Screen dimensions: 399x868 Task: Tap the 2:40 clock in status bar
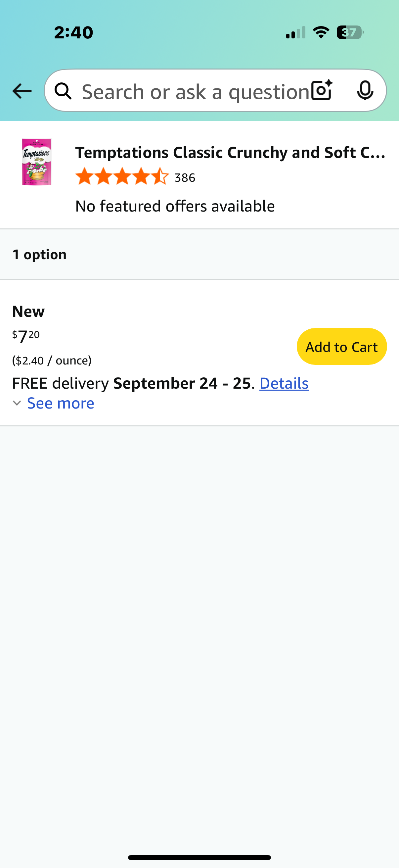(x=73, y=33)
